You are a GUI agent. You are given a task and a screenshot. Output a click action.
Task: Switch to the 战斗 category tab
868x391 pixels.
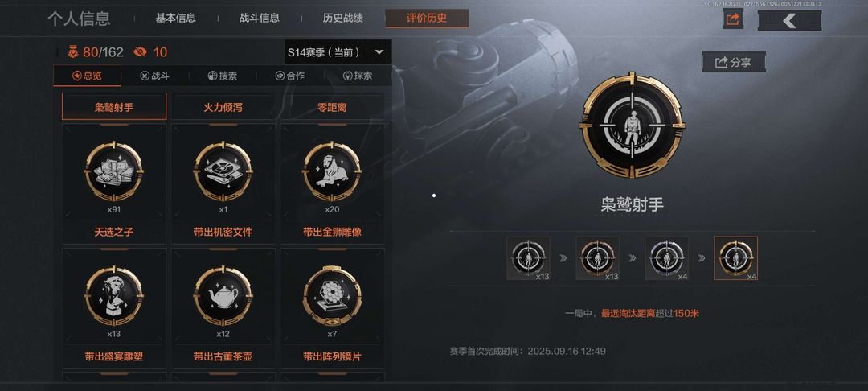(x=154, y=76)
